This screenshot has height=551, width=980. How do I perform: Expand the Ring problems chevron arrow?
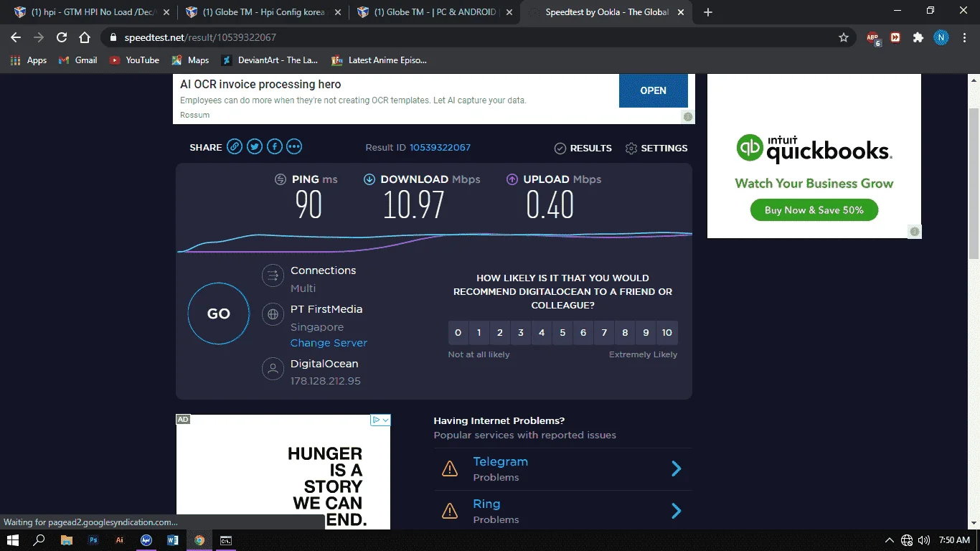(676, 511)
